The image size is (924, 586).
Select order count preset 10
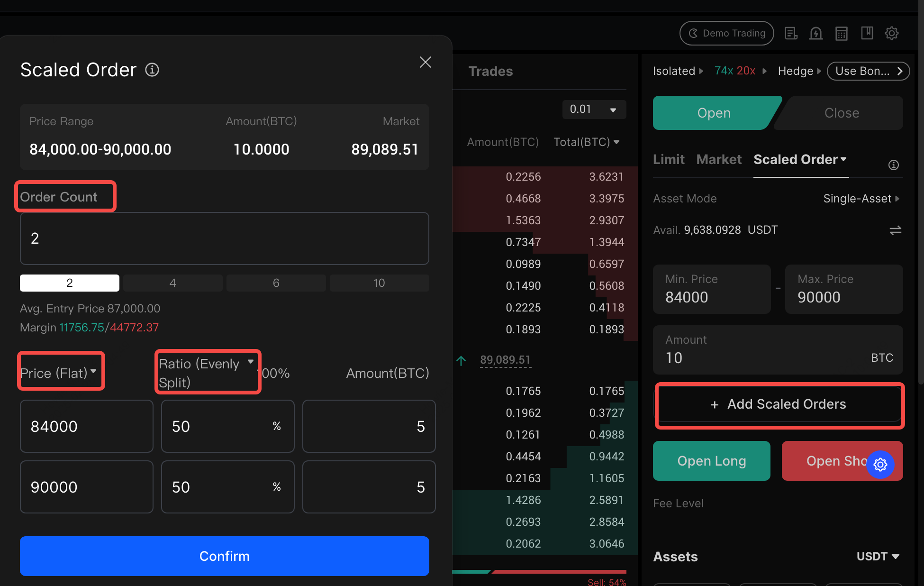click(x=379, y=283)
